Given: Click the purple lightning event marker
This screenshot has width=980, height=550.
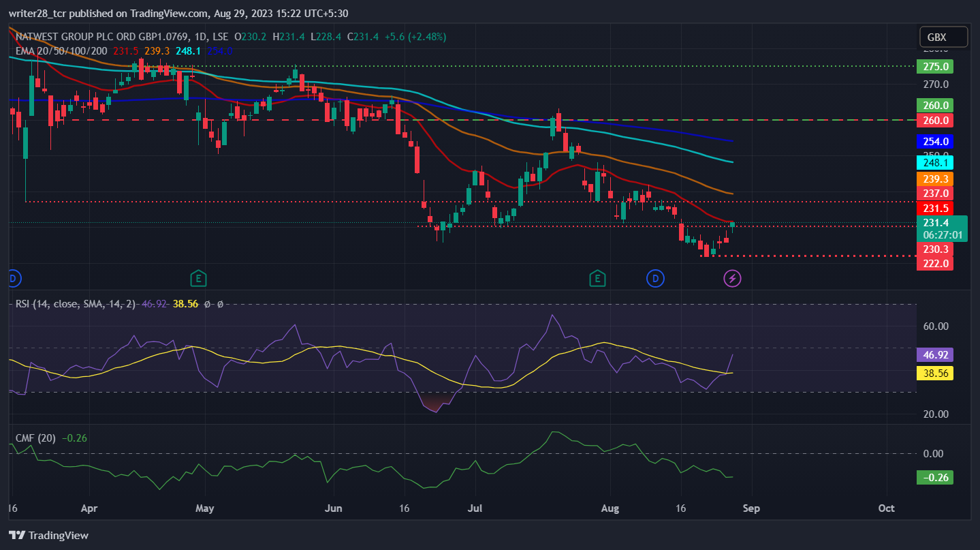Looking at the screenshot, I should tap(732, 278).
